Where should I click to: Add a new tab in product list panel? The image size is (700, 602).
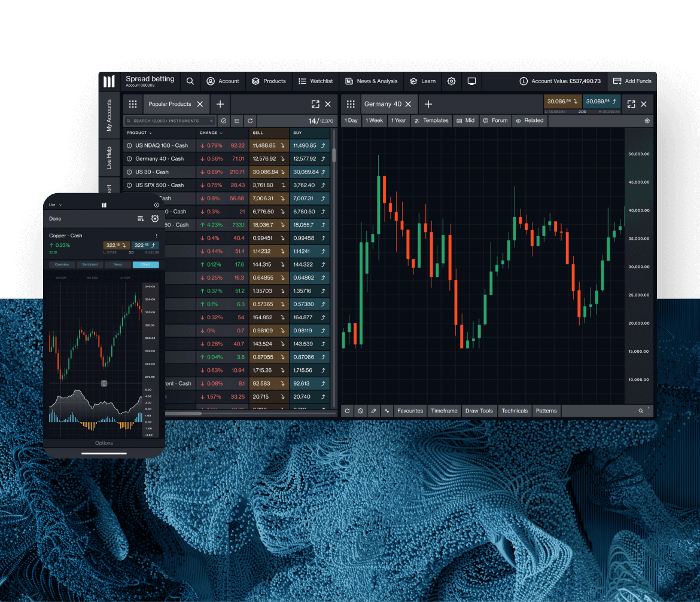[220, 104]
